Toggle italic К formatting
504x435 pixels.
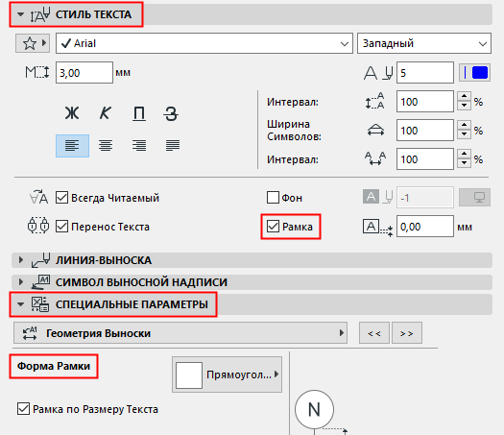pyautogui.click(x=105, y=113)
